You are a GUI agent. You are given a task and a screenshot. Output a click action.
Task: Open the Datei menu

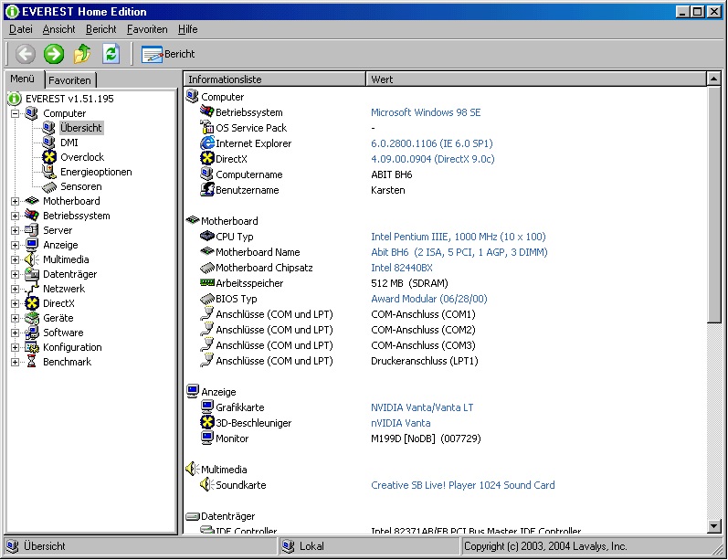coord(21,29)
